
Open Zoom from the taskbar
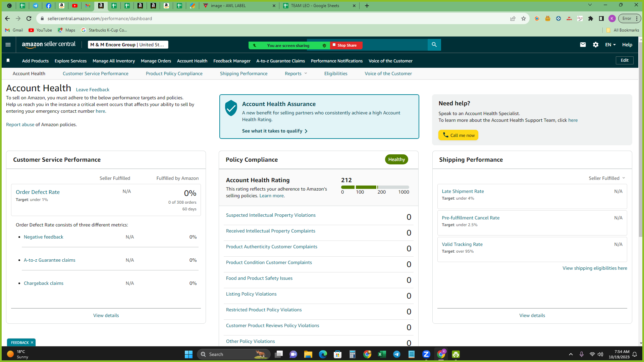(426, 354)
